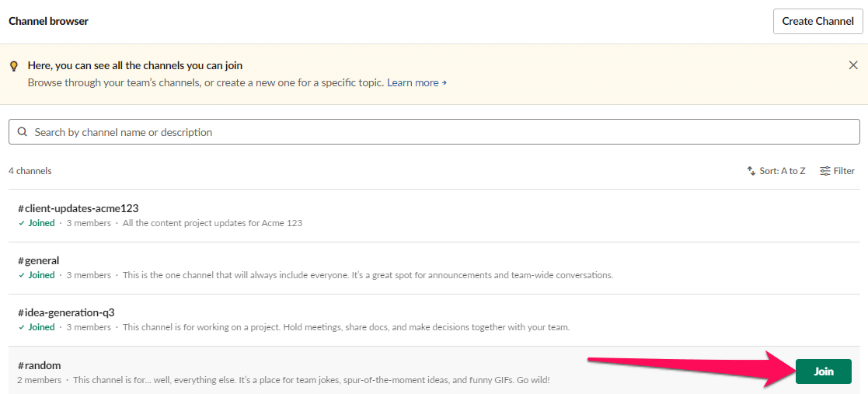
Task: Click banner heading 'Here, you can see all the channels'
Action: click(135, 66)
